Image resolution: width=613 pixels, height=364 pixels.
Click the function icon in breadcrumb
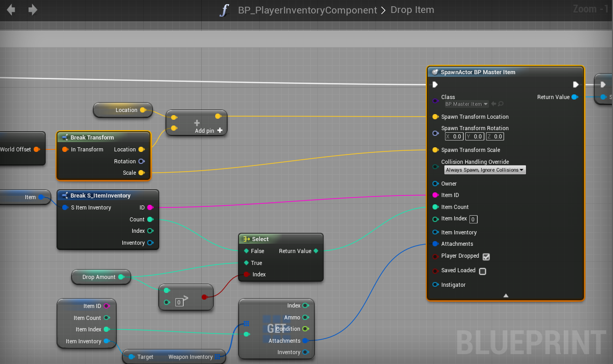224,10
